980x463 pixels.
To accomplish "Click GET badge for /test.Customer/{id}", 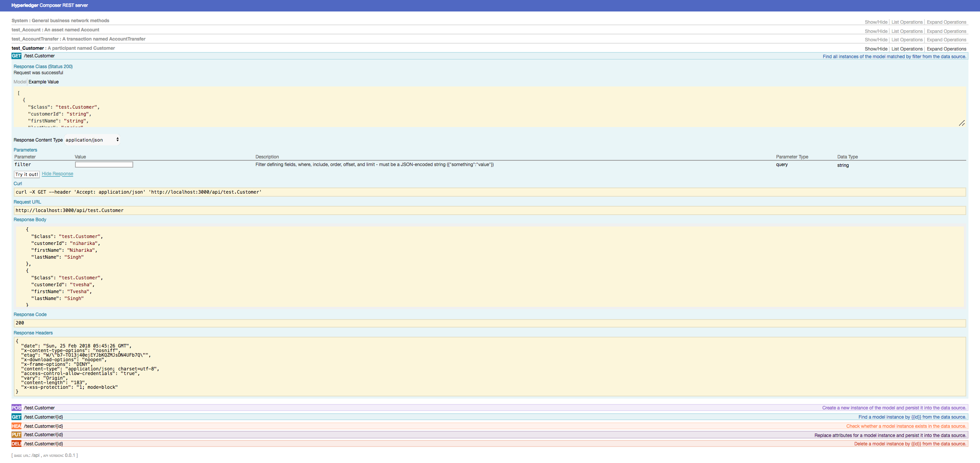I will click(x=16, y=417).
